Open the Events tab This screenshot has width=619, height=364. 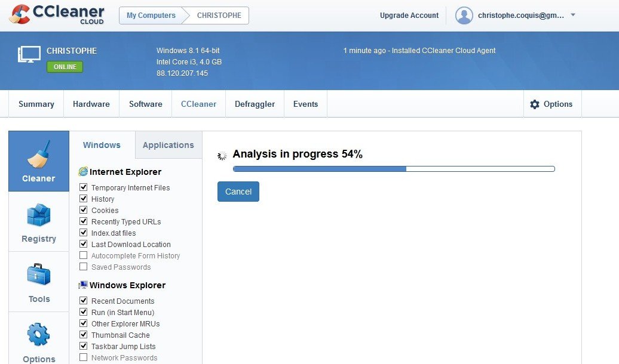pos(305,104)
